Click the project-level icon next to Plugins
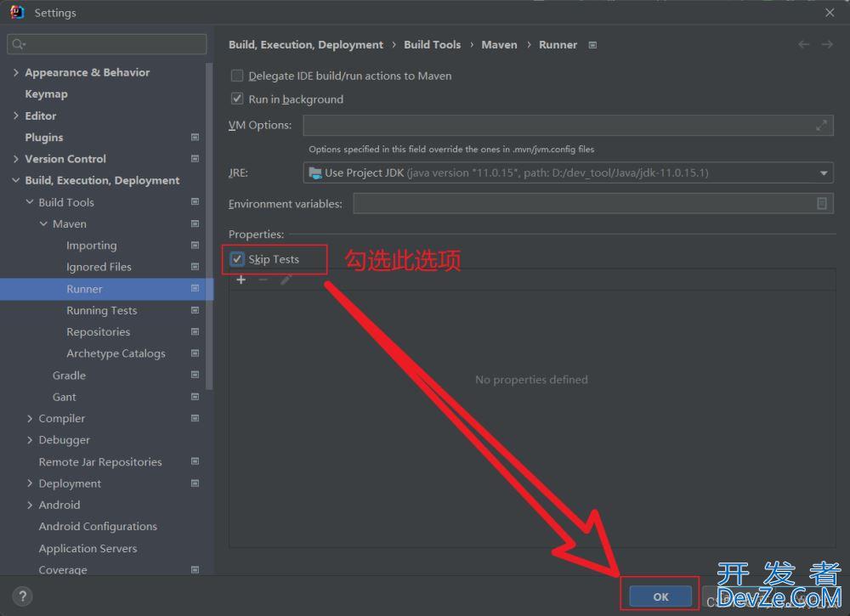850x616 pixels. 195,137
